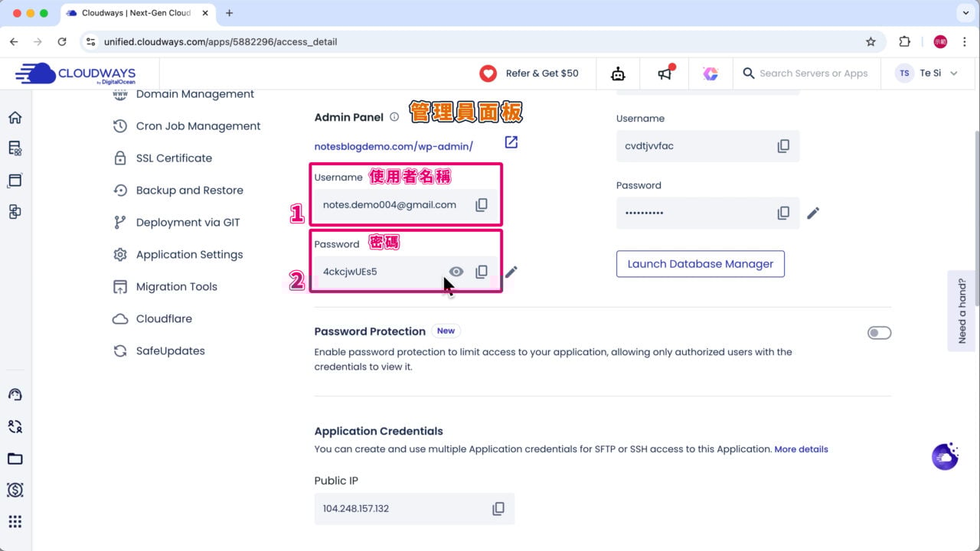
Task: Open Migration Tools from the menu
Action: [x=176, y=286]
